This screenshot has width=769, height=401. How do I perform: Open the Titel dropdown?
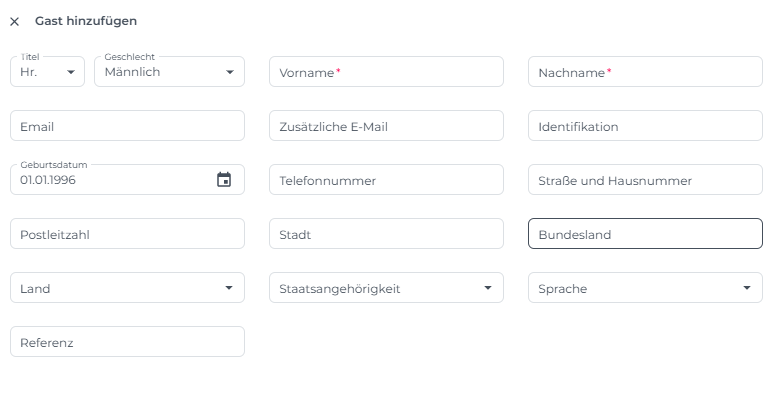(x=47, y=72)
